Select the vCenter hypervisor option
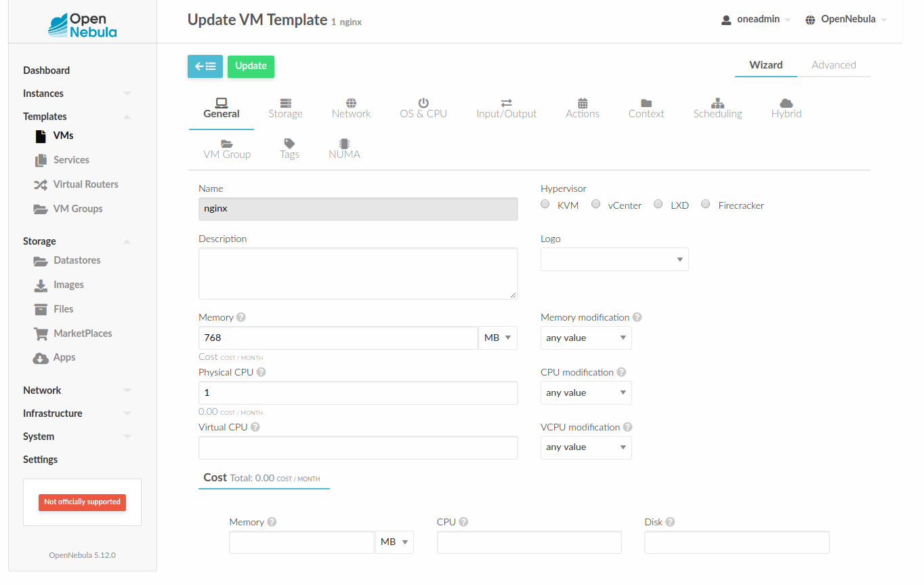The width and height of the screenshot is (924, 585). pyautogui.click(x=596, y=204)
